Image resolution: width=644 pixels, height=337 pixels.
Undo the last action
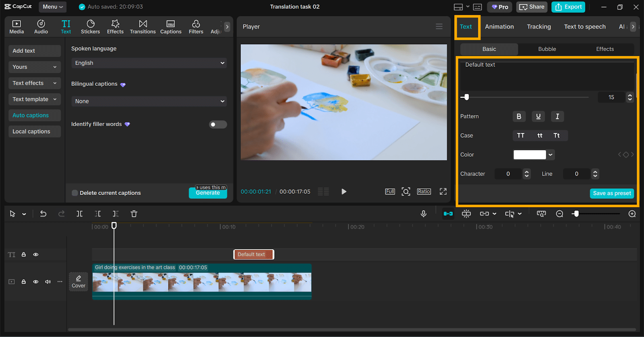[x=43, y=214]
